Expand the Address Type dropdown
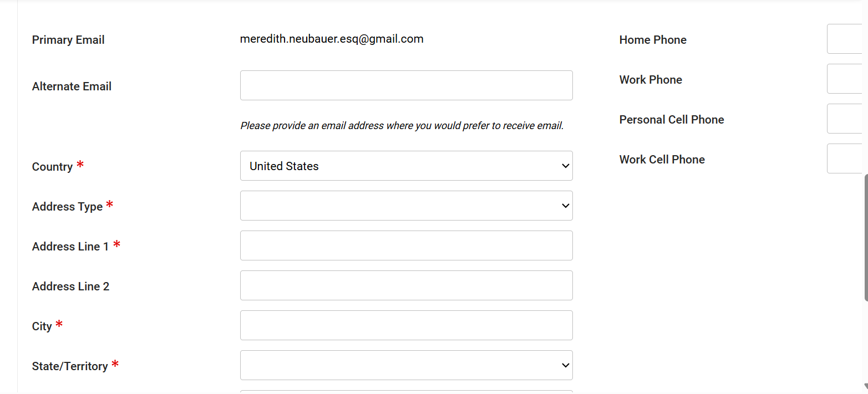Image resolution: width=868 pixels, height=394 pixels. [406, 206]
